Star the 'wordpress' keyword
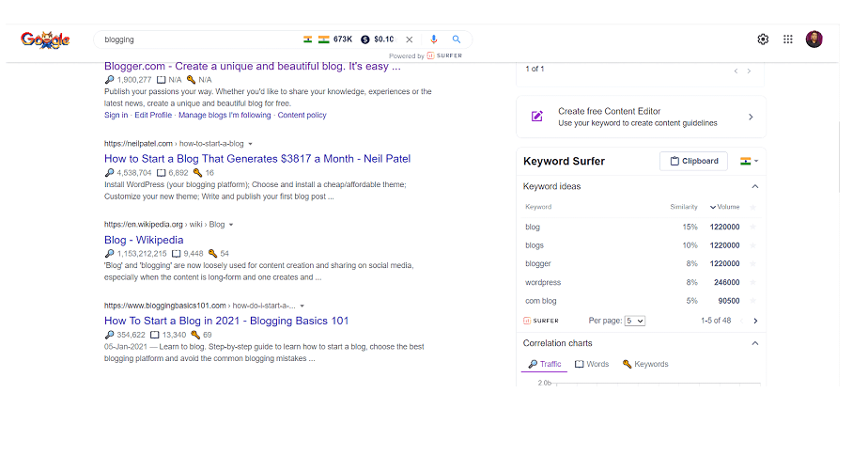 point(752,282)
